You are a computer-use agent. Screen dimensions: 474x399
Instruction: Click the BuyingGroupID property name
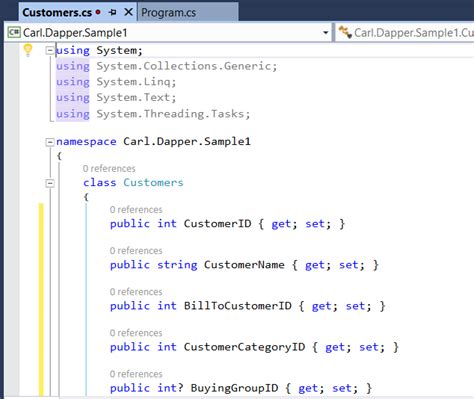pos(234,388)
